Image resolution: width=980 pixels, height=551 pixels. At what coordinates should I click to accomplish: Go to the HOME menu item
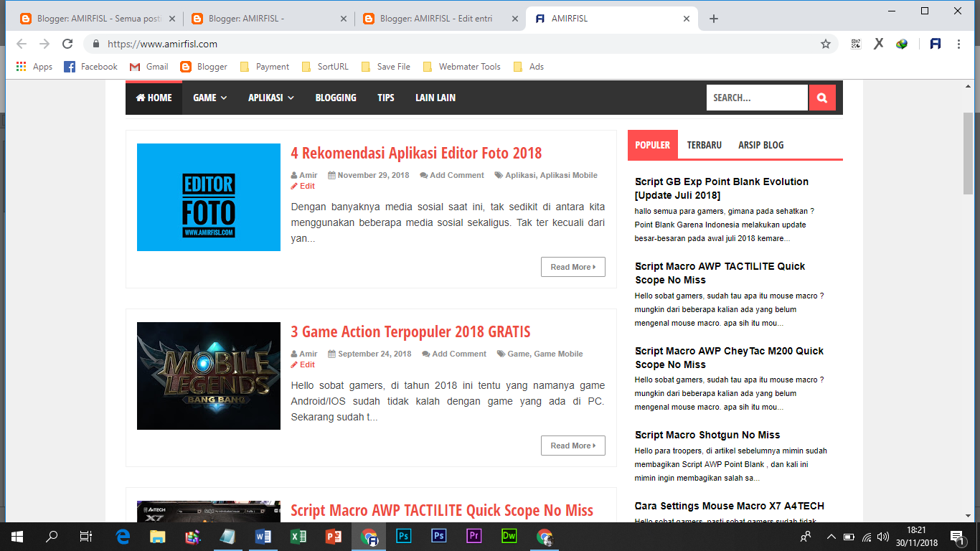point(154,98)
